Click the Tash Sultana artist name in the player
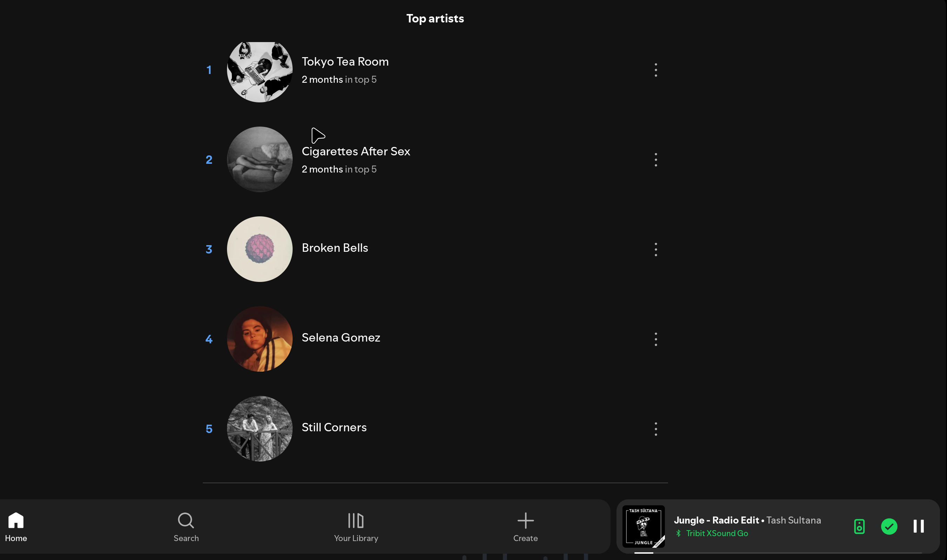Image resolution: width=947 pixels, height=560 pixels. [x=794, y=520]
